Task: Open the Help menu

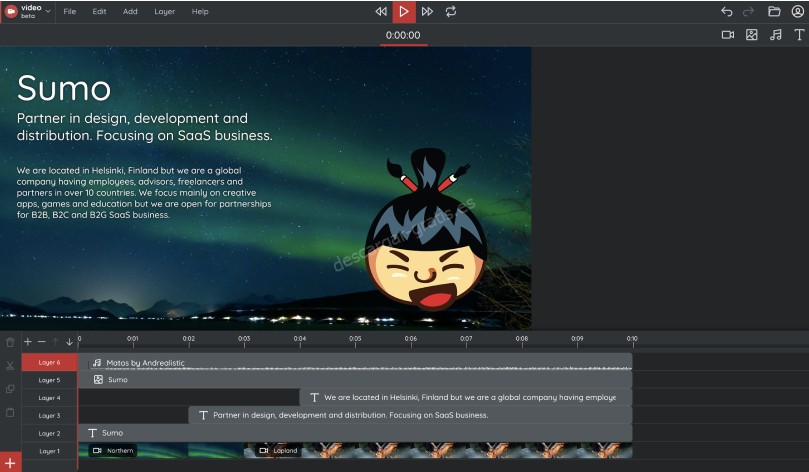Action: click(200, 12)
